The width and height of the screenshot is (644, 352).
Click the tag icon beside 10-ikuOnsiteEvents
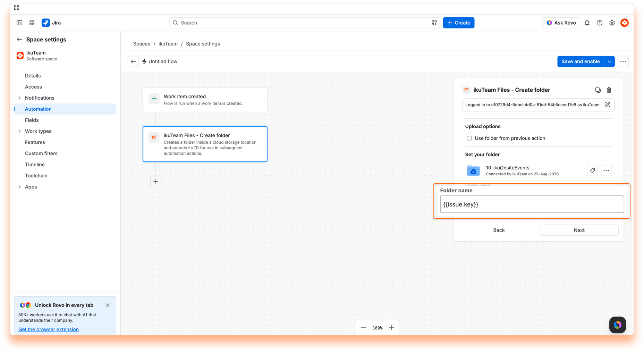[x=592, y=170]
